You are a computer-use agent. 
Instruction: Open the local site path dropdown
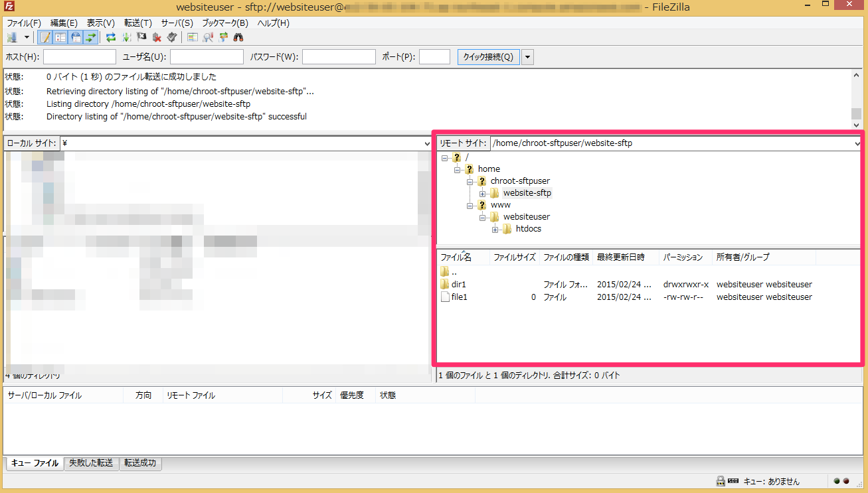pos(427,143)
